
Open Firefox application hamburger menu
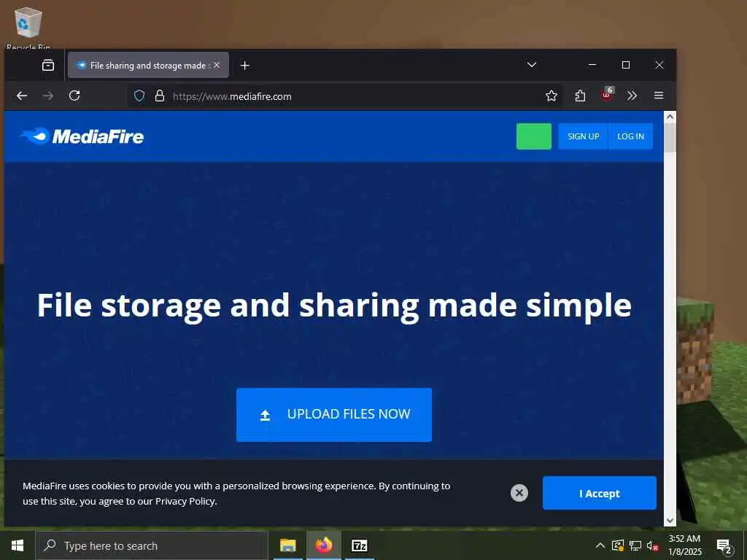[659, 96]
